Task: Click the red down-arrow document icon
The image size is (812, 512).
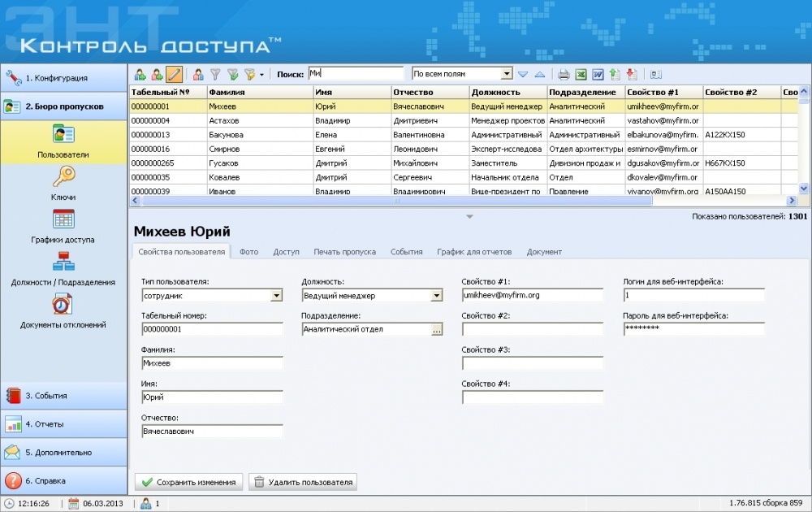Action: coord(632,75)
